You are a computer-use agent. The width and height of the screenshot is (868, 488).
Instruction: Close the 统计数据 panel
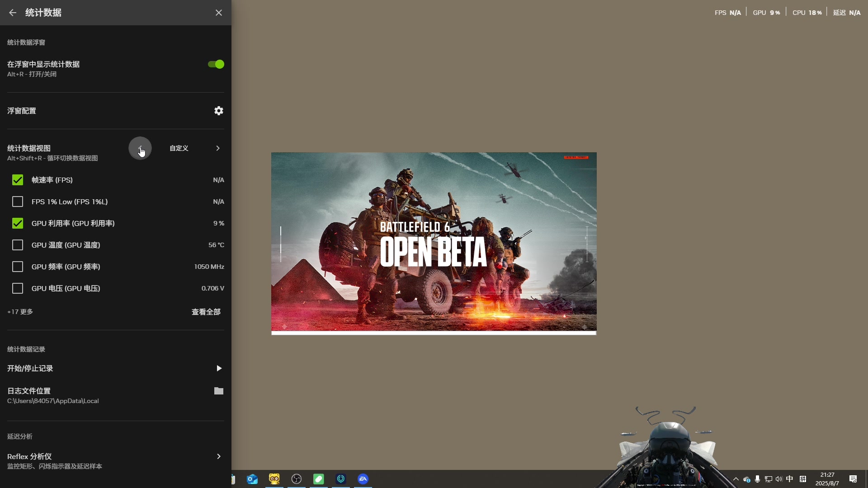219,13
